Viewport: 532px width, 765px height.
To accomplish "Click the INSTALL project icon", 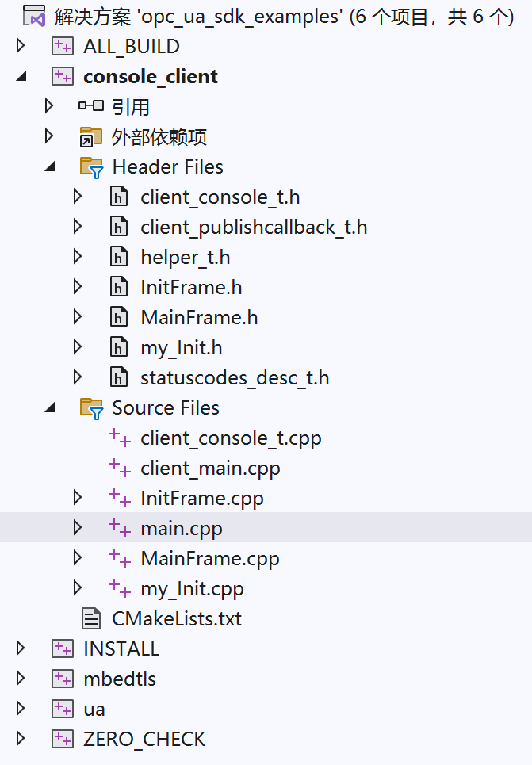I will [63, 648].
